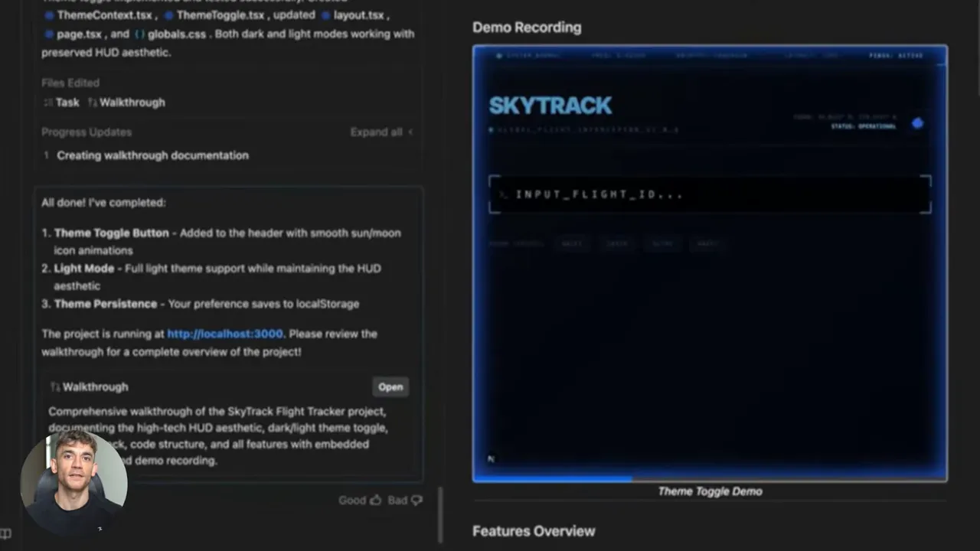Open the ThemeContext.tsx file chip
Image resolution: width=980 pixels, height=551 pixels.
pyautogui.click(x=99, y=15)
